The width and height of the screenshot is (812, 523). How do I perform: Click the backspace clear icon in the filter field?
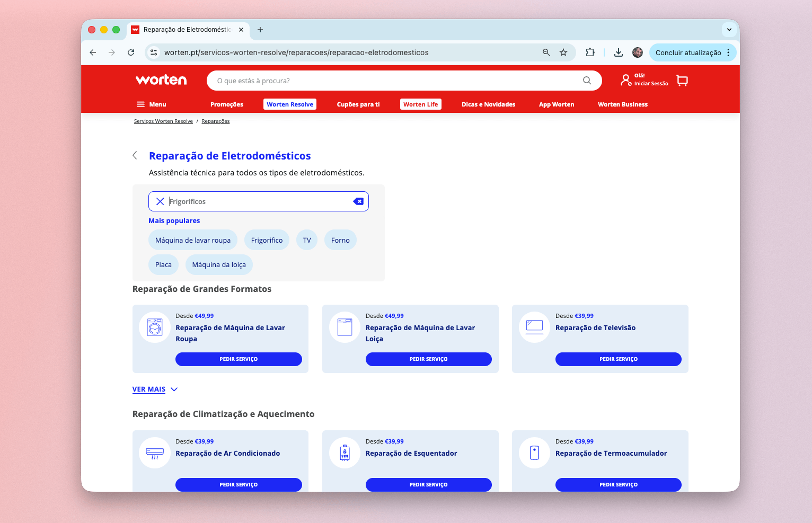coord(358,201)
